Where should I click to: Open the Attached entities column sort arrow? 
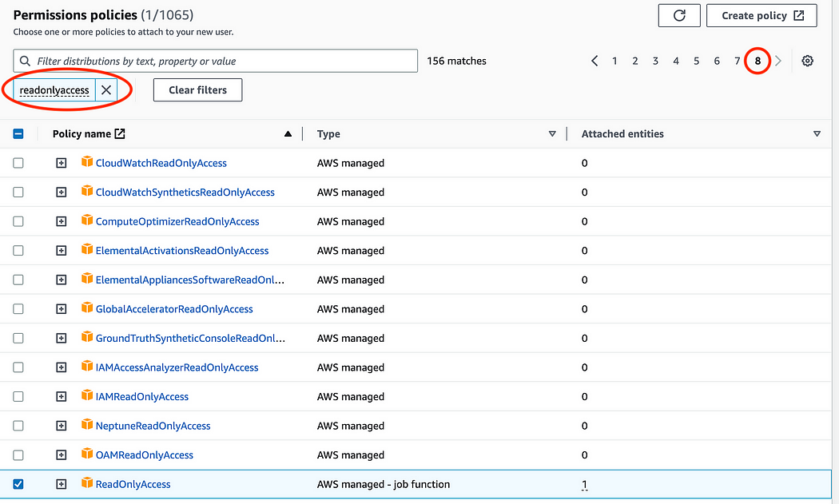(x=817, y=133)
